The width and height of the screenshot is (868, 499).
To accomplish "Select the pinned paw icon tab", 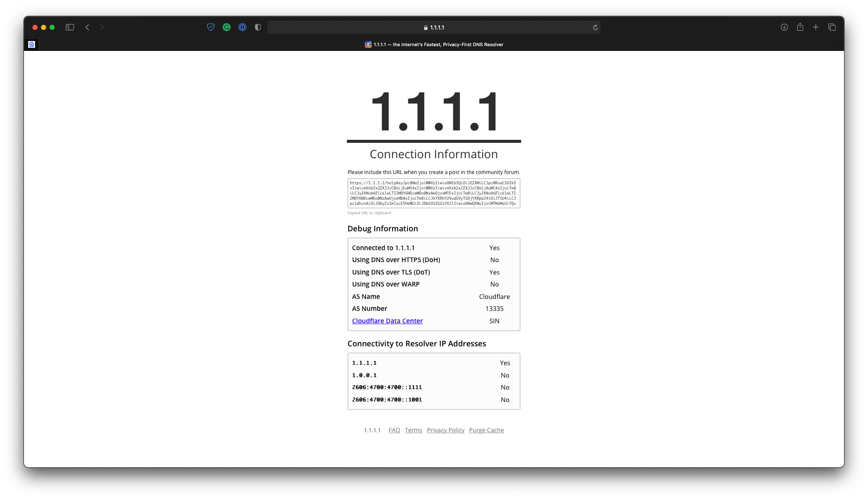I will click(32, 44).
